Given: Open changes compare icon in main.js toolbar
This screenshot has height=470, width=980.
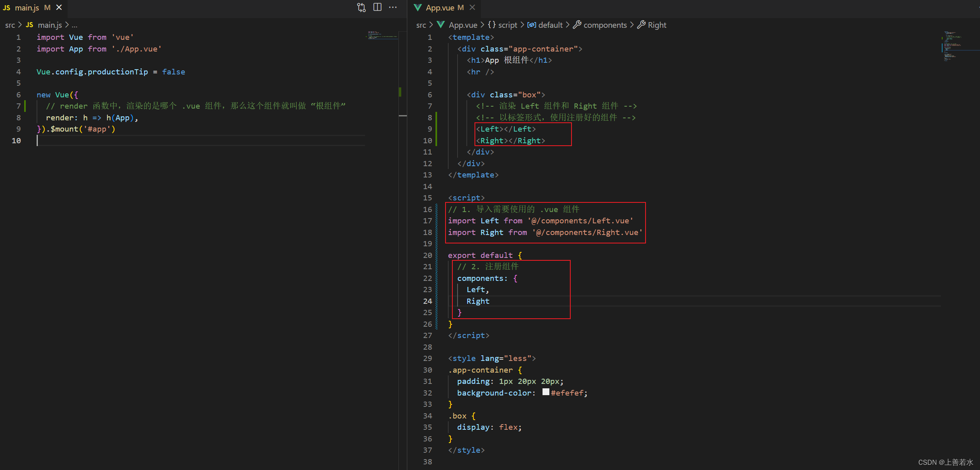Looking at the screenshot, I should [x=361, y=7].
